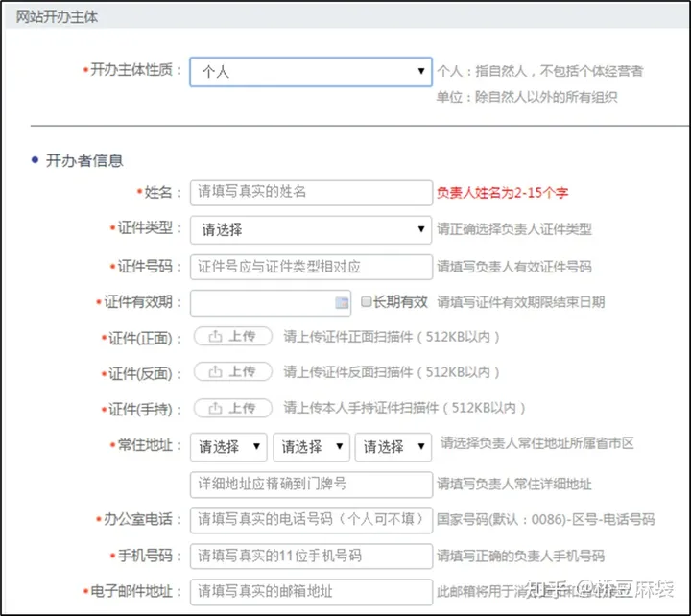Click hint 请填写负责人常住详细地址
691x616 pixels.
[x=513, y=485]
